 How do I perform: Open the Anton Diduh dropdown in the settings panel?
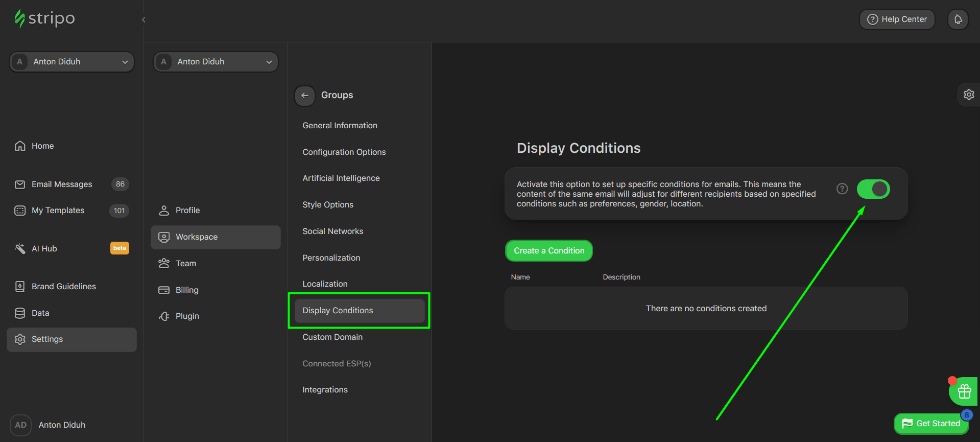point(216,62)
